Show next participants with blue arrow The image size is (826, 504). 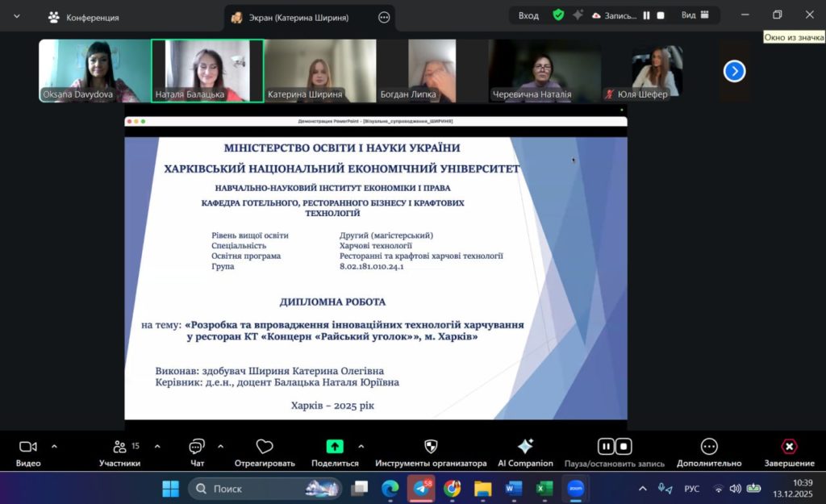click(x=734, y=71)
